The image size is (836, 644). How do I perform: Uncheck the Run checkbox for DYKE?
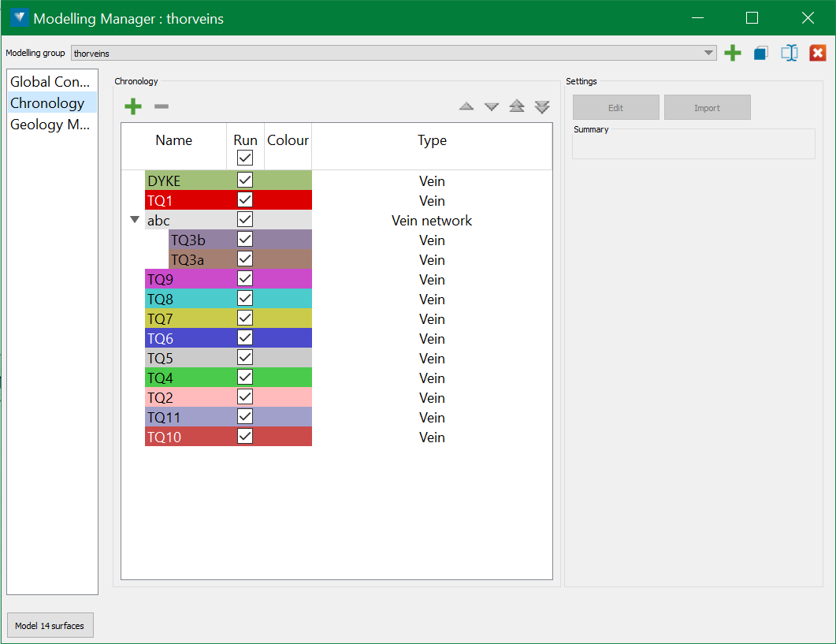[245, 180]
